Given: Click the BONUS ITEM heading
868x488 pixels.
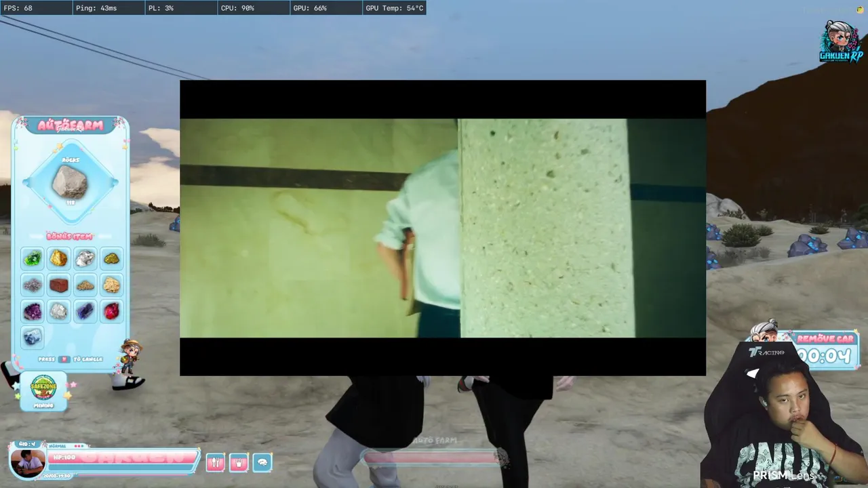Looking at the screenshot, I should (x=70, y=236).
